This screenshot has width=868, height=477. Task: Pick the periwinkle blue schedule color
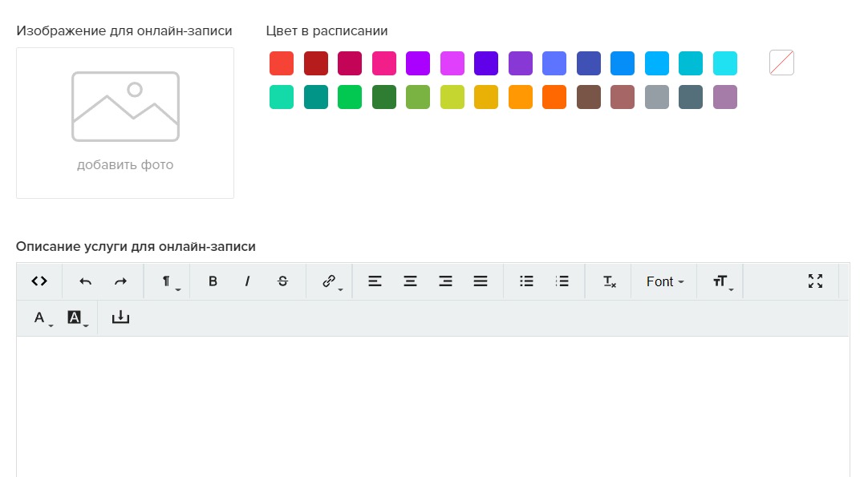(554, 63)
